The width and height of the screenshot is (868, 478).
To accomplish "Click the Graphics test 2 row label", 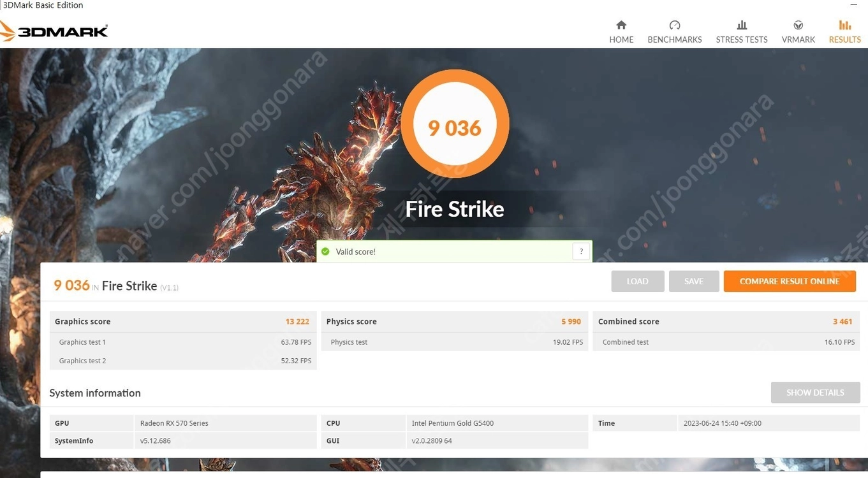I will [x=83, y=361].
